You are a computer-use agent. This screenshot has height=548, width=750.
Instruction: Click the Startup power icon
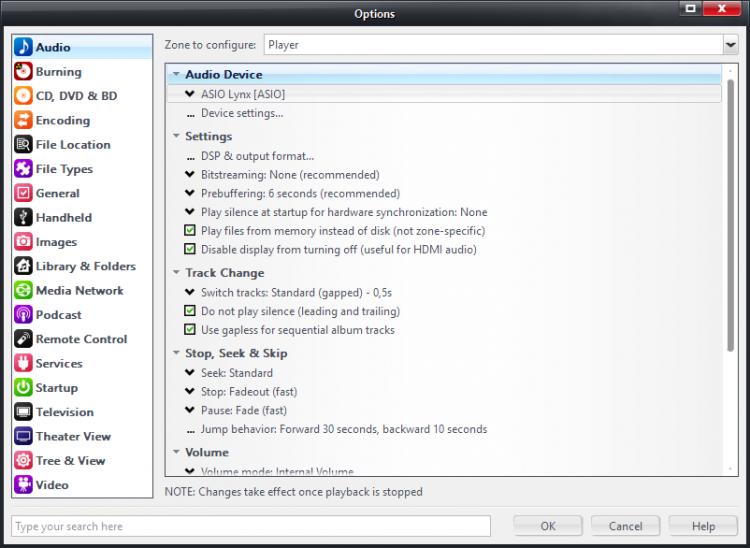(x=23, y=387)
